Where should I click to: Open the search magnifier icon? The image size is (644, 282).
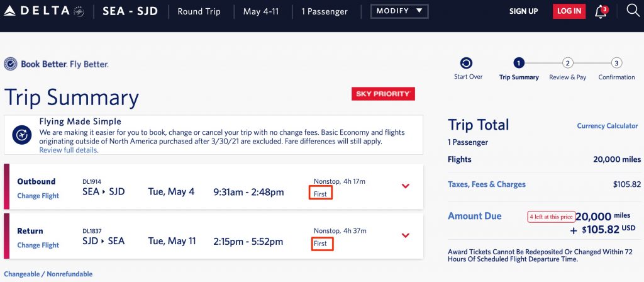coord(633,11)
